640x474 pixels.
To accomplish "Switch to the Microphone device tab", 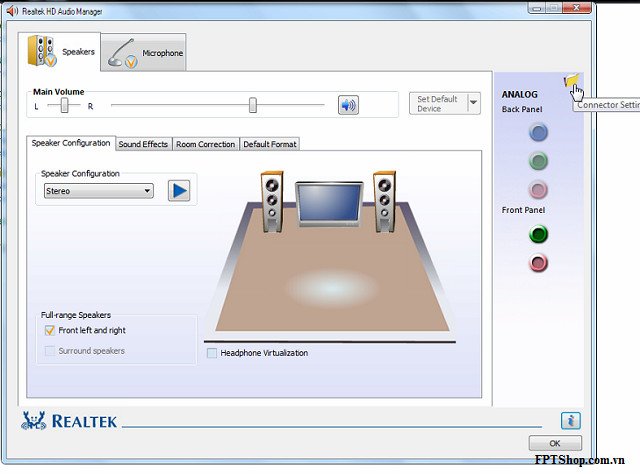I will click(x=146, y=52).
